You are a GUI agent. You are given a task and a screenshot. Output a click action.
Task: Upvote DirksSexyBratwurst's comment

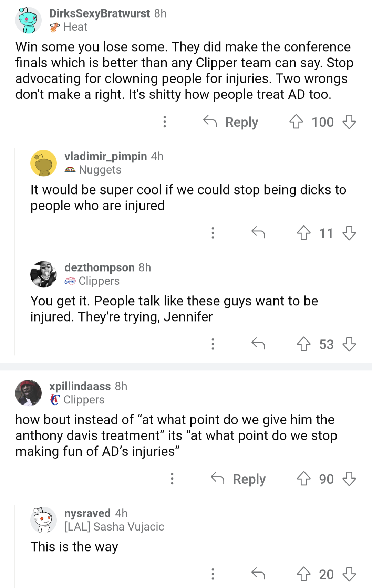pyautogui.click(x=298, y=122)
